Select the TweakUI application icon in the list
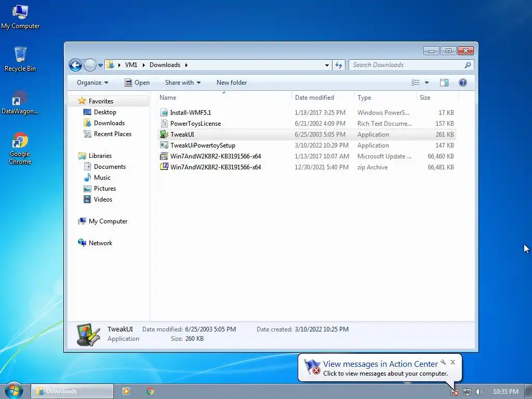This screenshot has height=399, width=532. click(164, 135)
